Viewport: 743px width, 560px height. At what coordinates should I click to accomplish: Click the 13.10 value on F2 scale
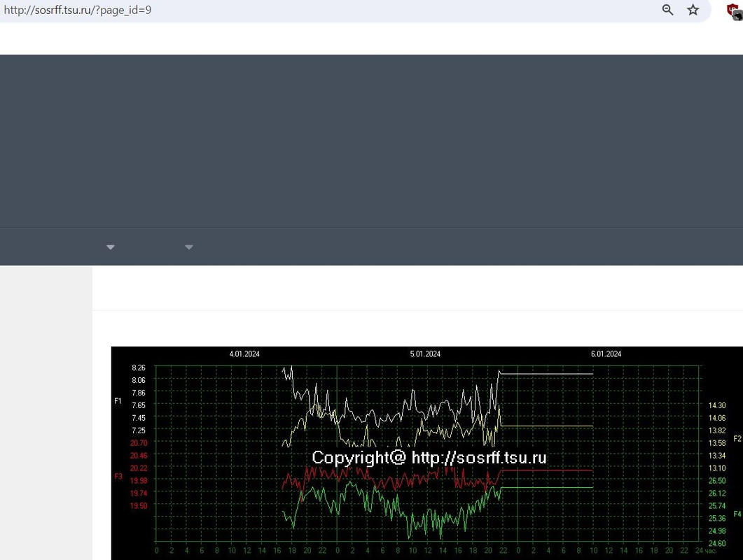(717, 468)
